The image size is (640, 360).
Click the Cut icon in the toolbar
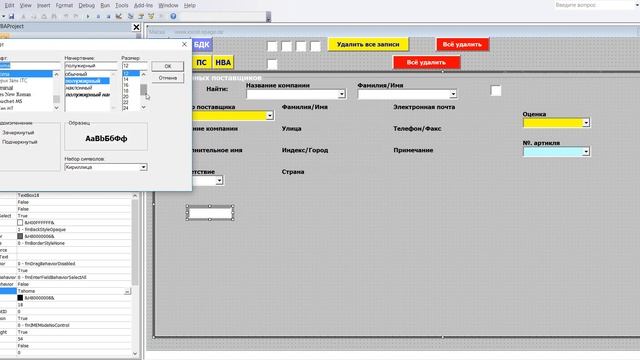coord(23,16)
